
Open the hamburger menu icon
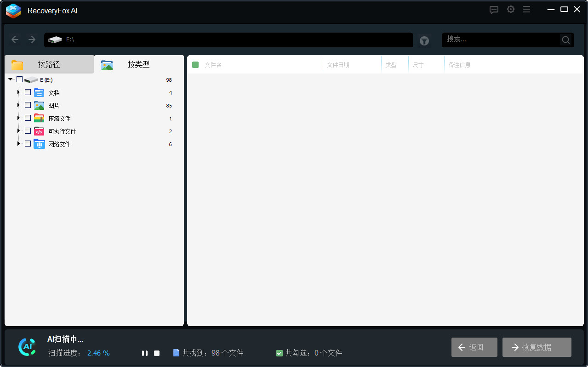[x=526, y=10]
